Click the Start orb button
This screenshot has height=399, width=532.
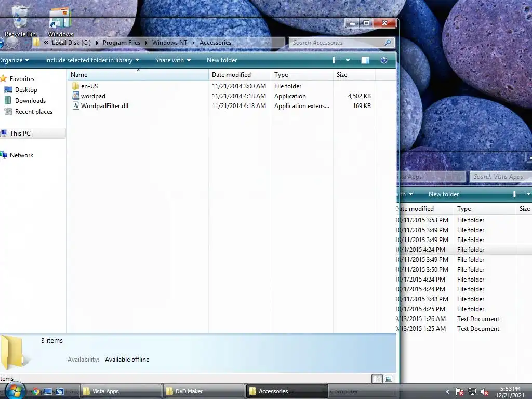15,391
